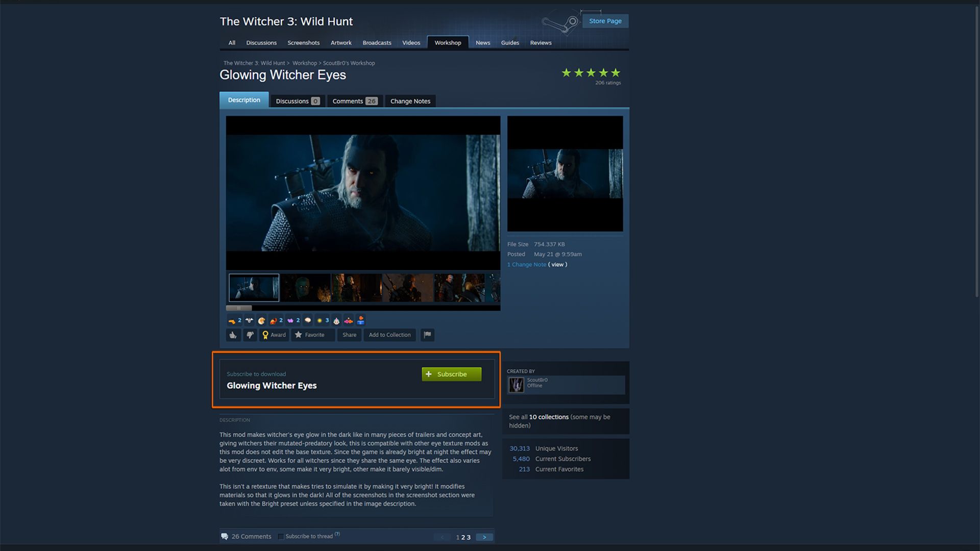Screen dimensions: 980x551
Task: Click the brain reaction icon
Action: click(x=308, y=321)
